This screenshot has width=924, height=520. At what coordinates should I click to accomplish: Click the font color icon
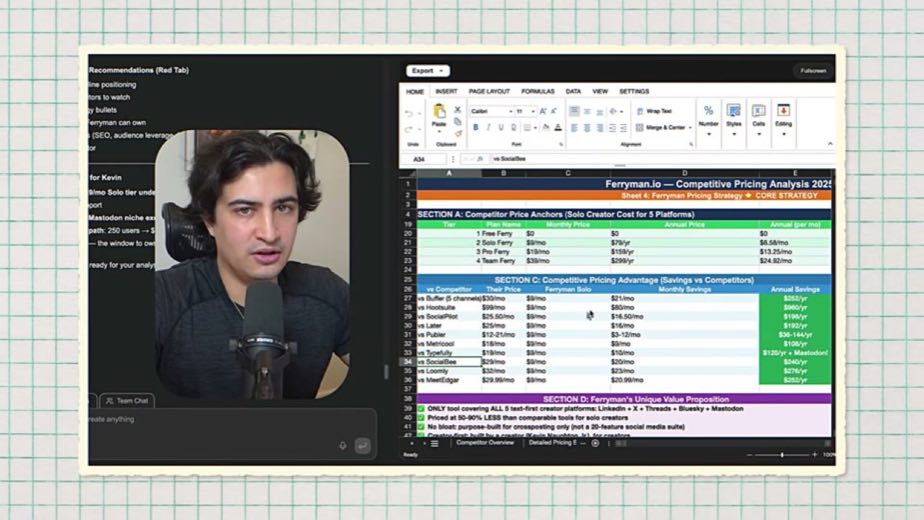pyautogui.click(x=558, y=127)
